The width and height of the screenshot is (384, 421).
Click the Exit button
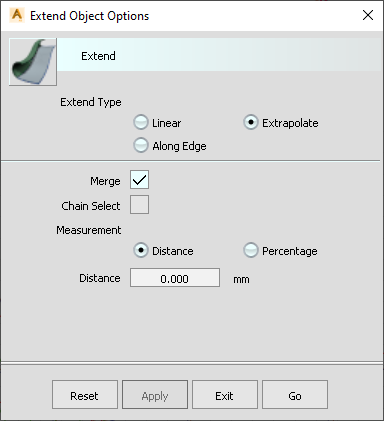click(x=225, y=395)
